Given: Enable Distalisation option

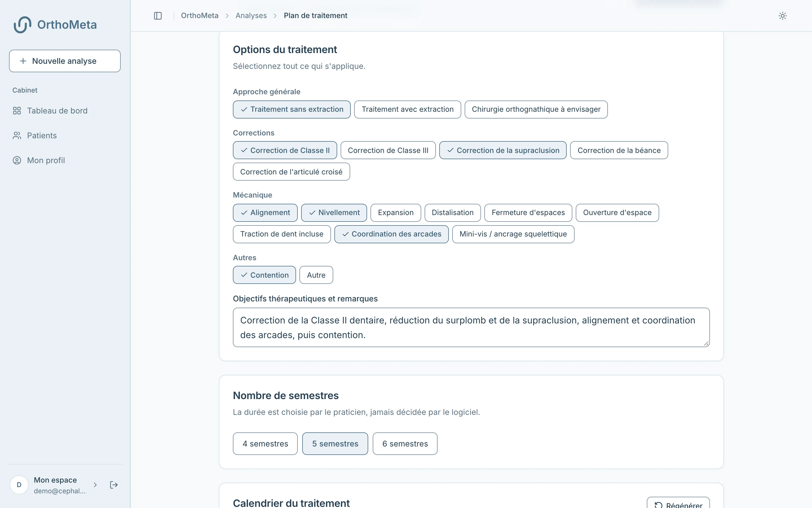Looking at the screenshot, I should [x=452, y=213].
